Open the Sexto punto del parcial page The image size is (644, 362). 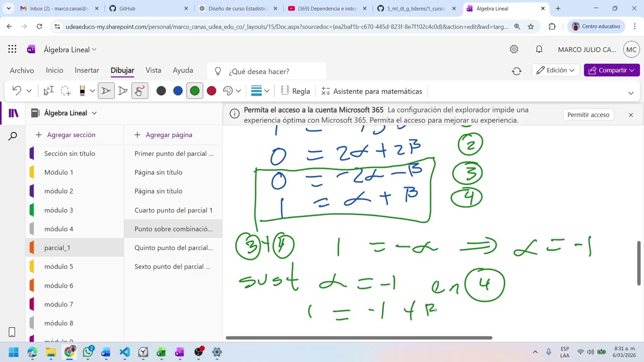point(174,266)
